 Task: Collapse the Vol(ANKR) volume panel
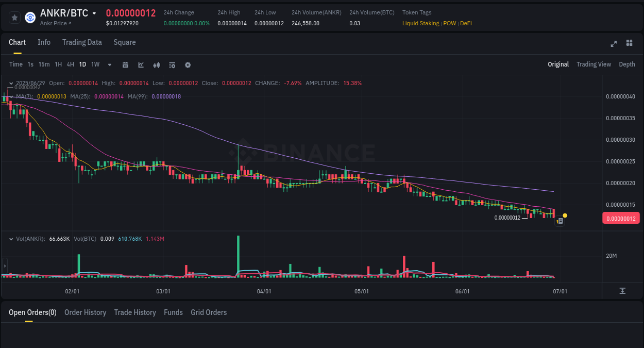point(11,238)
